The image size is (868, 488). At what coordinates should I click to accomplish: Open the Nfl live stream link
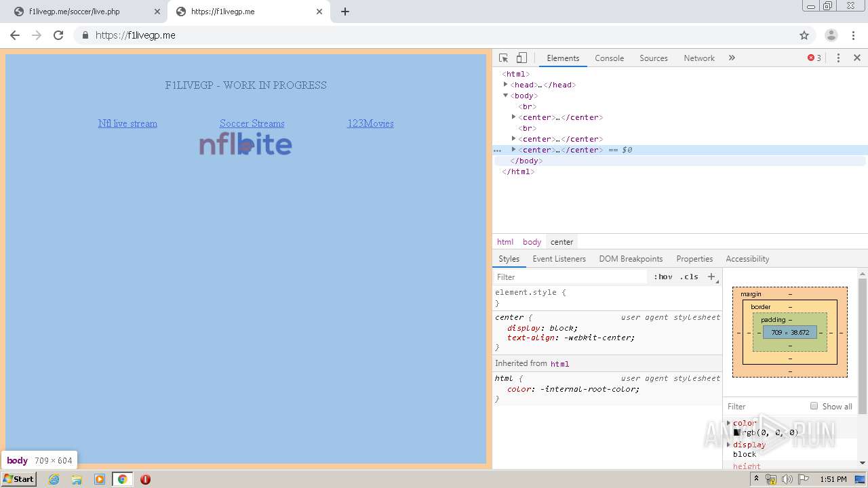coord(127,123)
